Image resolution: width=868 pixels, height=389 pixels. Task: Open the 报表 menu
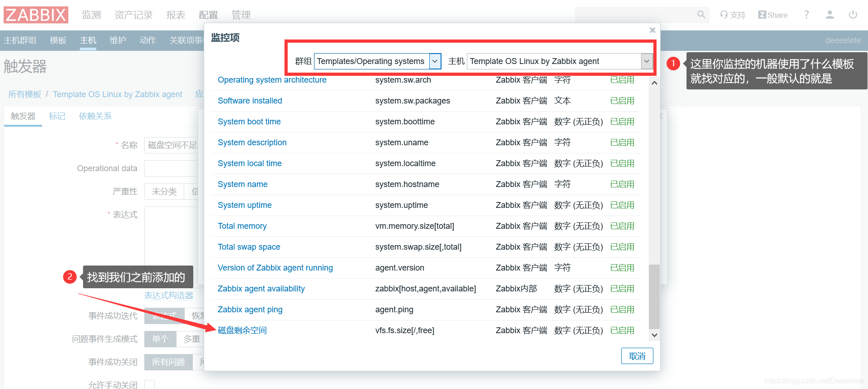[x=176, y=15]
